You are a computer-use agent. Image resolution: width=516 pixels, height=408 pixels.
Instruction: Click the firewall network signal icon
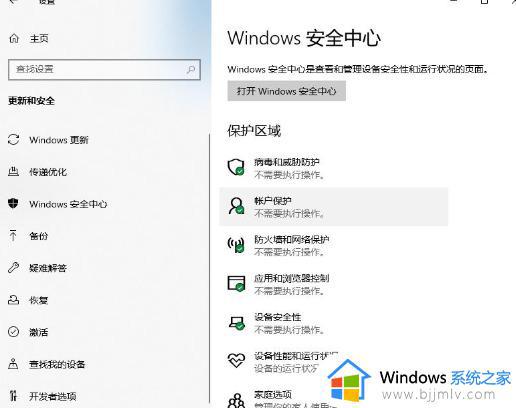(236, 245)
